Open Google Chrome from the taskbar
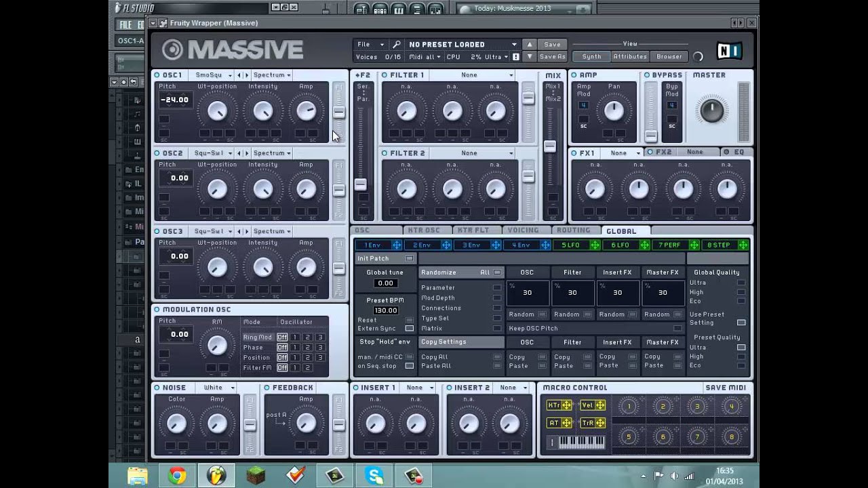The height and width of the screenshot is (488, 868). tap(178, 476)
